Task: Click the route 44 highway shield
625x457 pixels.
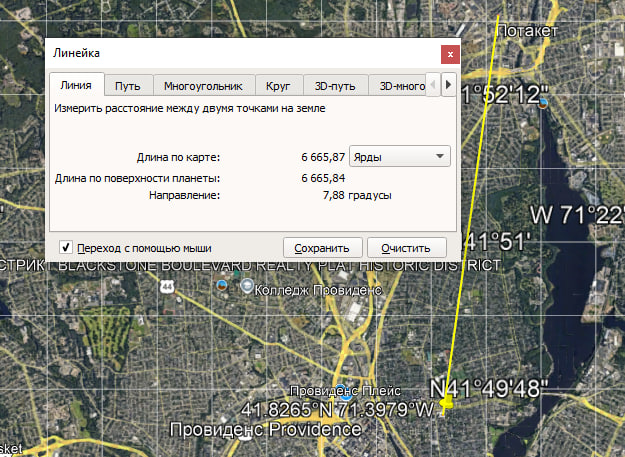Action: 167,286
